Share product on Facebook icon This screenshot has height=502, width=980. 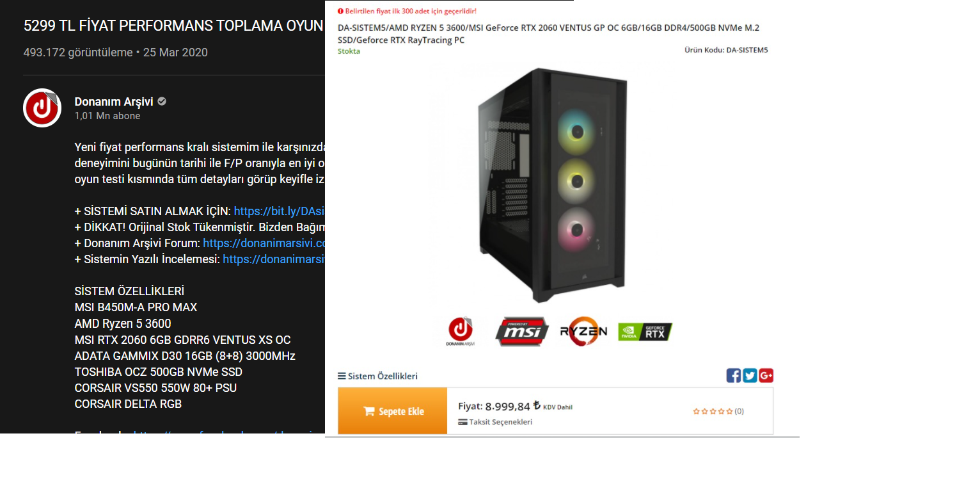(734, 376)
